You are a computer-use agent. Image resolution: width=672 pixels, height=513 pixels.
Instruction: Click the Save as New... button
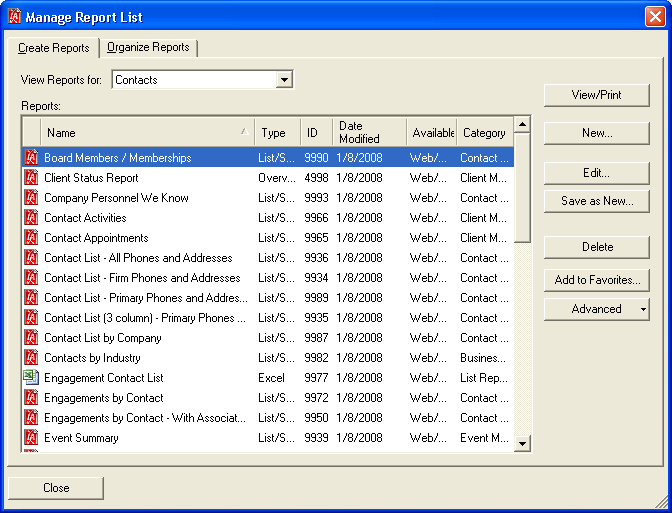coord(597,201)
